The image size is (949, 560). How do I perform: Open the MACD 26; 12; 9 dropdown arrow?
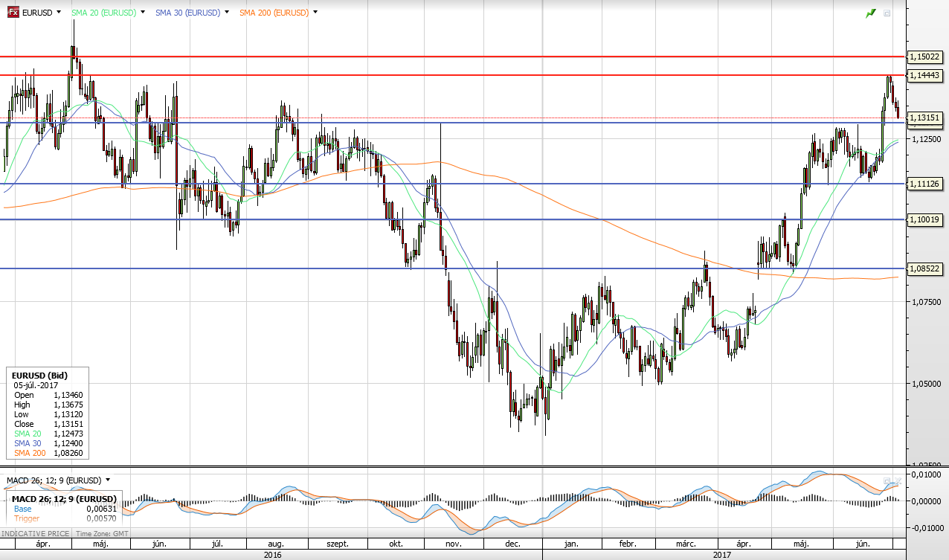[x=108, y=480]
